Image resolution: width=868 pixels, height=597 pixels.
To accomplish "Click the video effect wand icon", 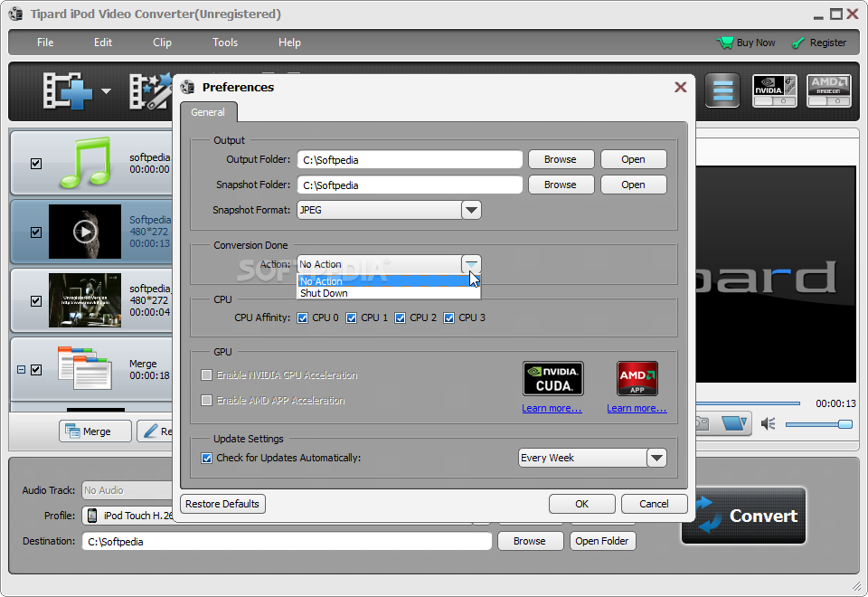I will [x=150, y=90].
